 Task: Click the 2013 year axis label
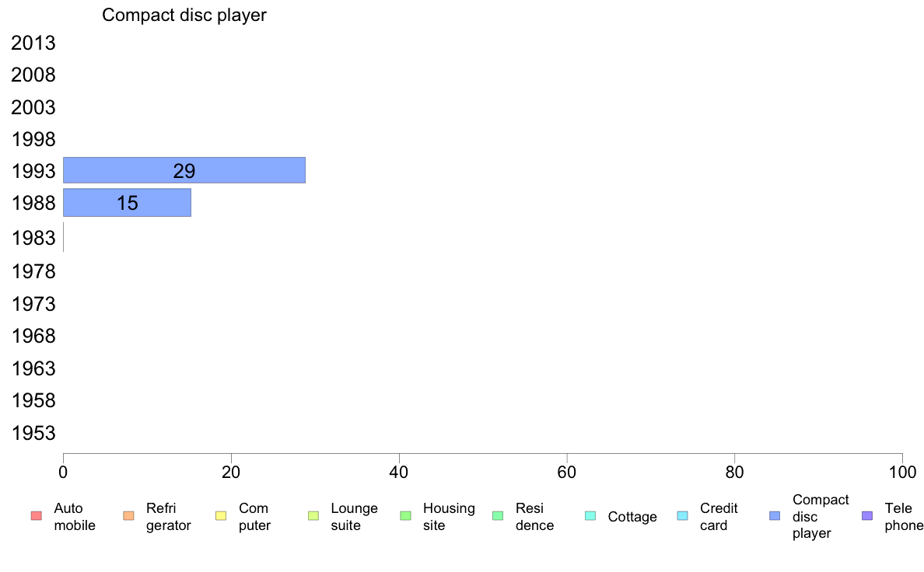point(33,43)
